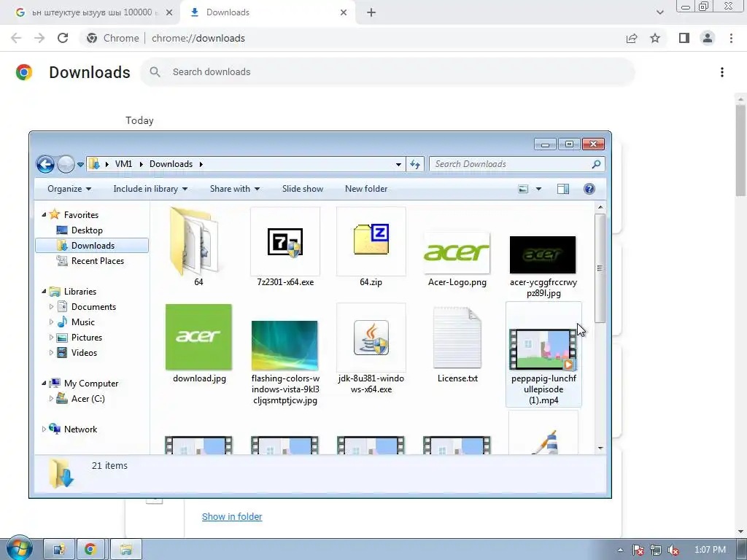Open Chrome tab search dropdown

659,12
